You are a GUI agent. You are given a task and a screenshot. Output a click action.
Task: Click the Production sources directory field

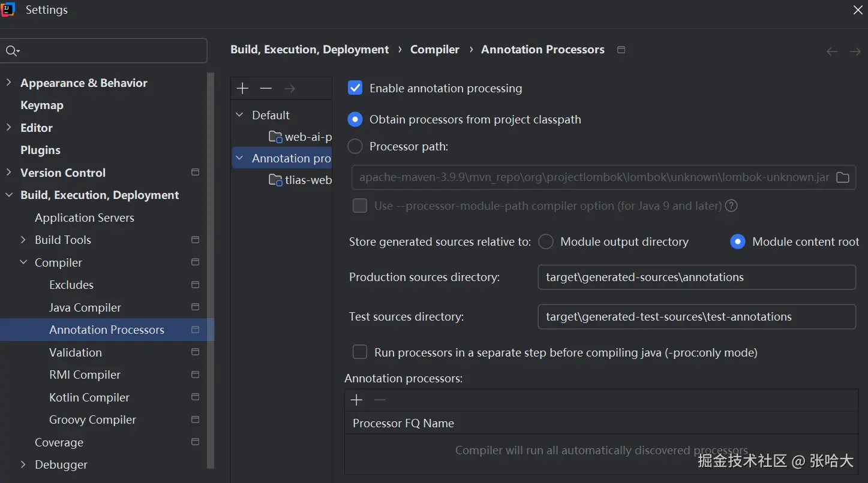[x=696, y=277]
